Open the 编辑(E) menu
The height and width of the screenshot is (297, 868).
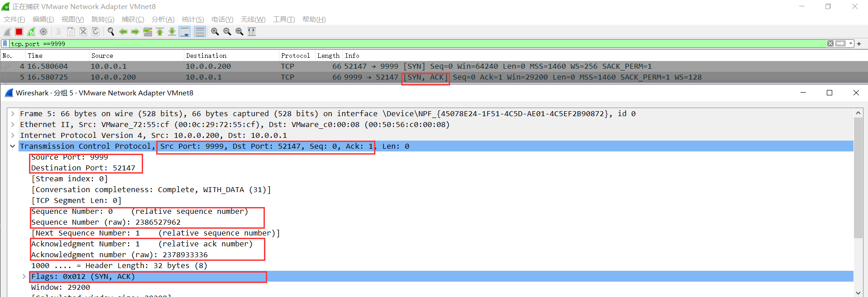click(43, 19)
